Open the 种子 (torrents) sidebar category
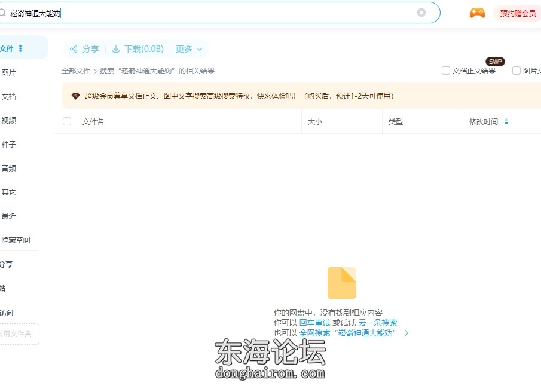 (x=9, y=144)
